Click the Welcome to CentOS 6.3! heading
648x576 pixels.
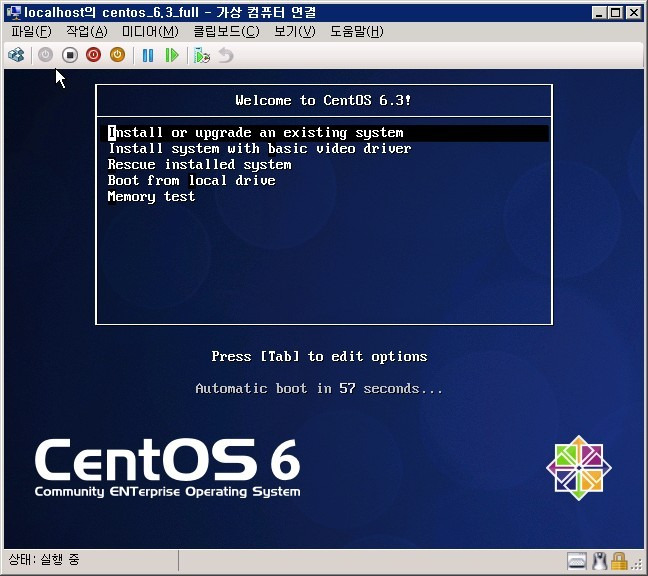(x=323, y=100)
